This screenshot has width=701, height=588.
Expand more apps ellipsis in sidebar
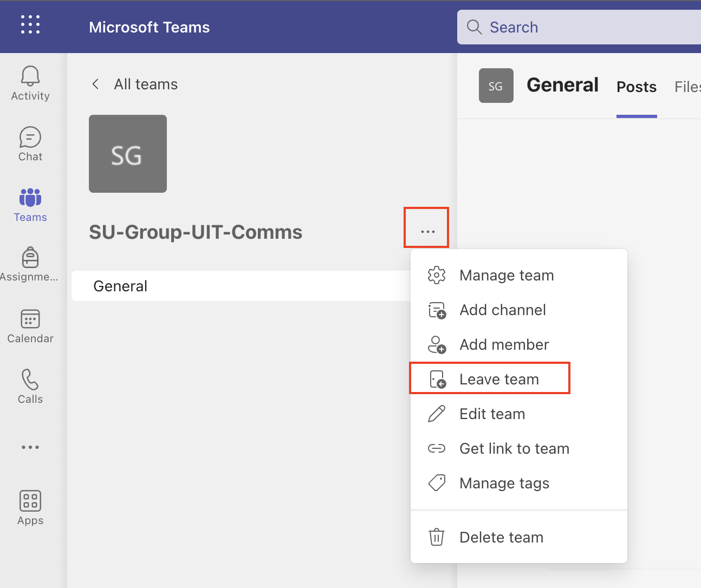coord(30,447)
